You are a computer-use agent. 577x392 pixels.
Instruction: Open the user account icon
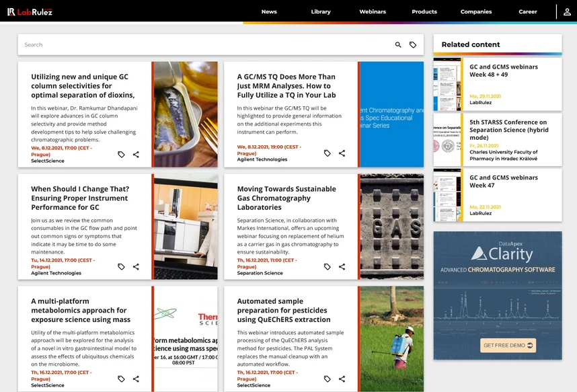click(x=567, y=12)
